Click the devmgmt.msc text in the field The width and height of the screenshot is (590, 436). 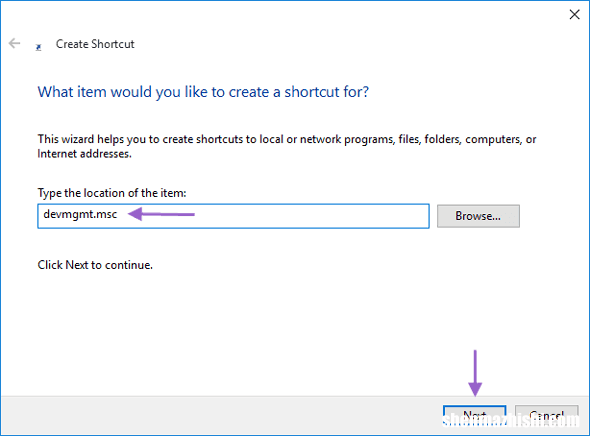click(x=80, y=214)
